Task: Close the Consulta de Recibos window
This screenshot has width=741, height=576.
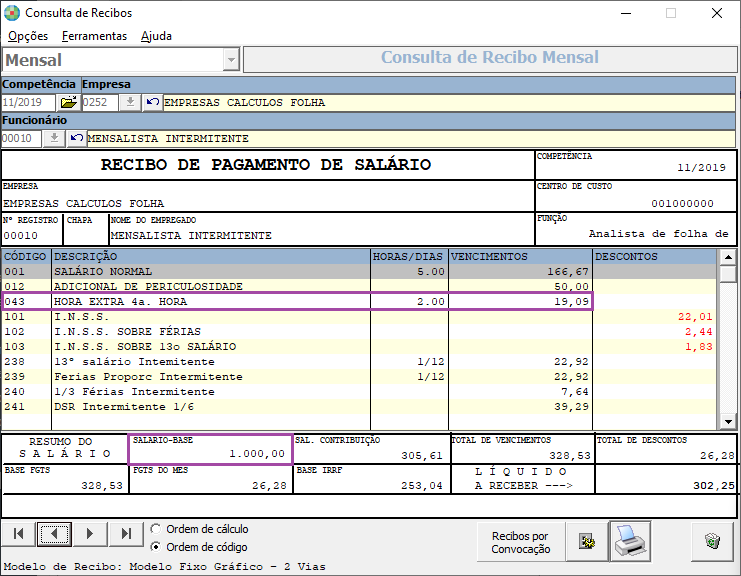Action: click(716, 13)
